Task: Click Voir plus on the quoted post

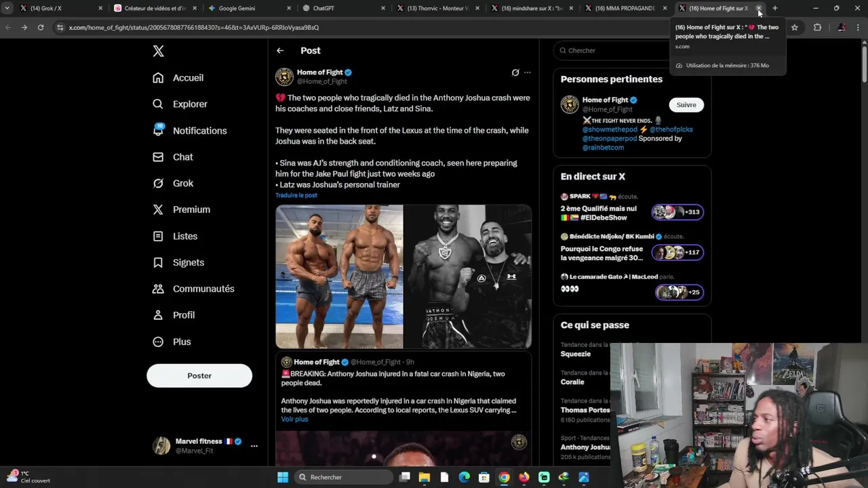Action: pos(294,419)
